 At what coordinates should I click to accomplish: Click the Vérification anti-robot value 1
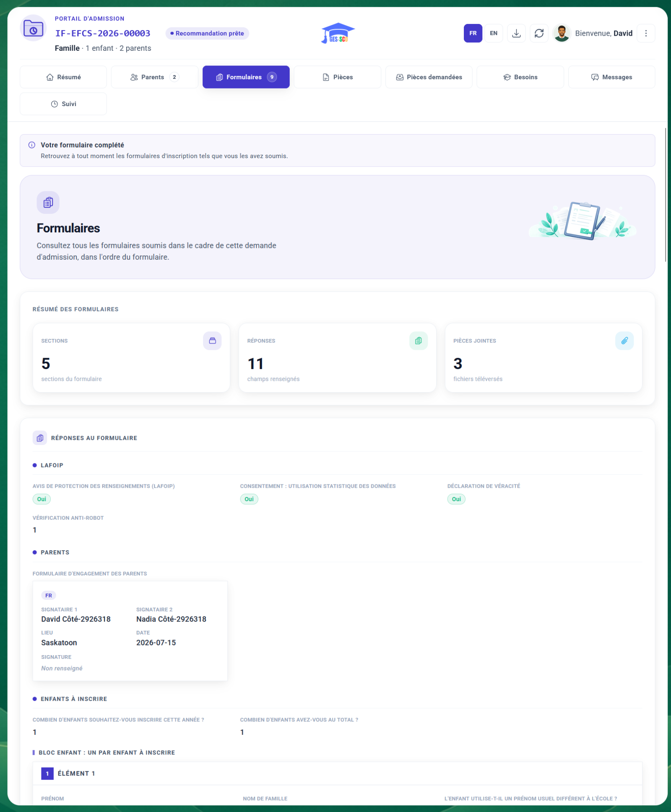click(35, 530)
